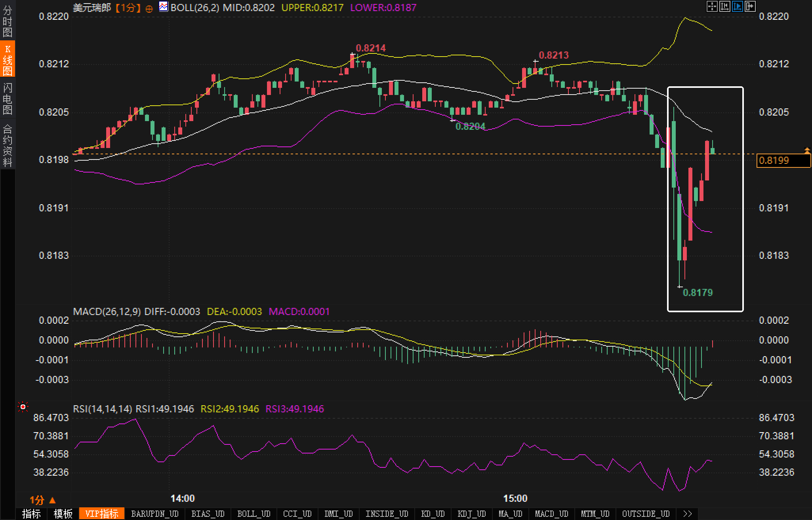Screen dimensions: 812x520
Task: Click the crosshair cursor icon at top right
Action: (712, 6)
